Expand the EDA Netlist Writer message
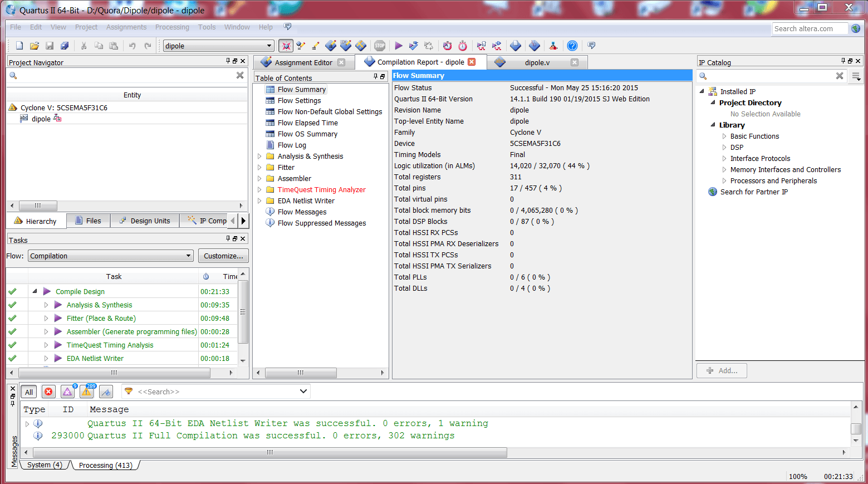868x484 pixels. [27, 424]
